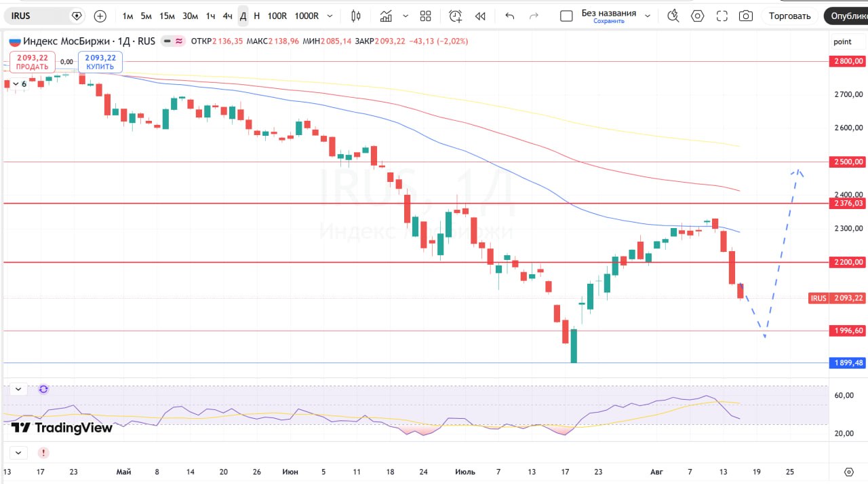Click the Сохранить link
Screen dimensions: 868x484
pyautogui.click(x=608, y=21)
